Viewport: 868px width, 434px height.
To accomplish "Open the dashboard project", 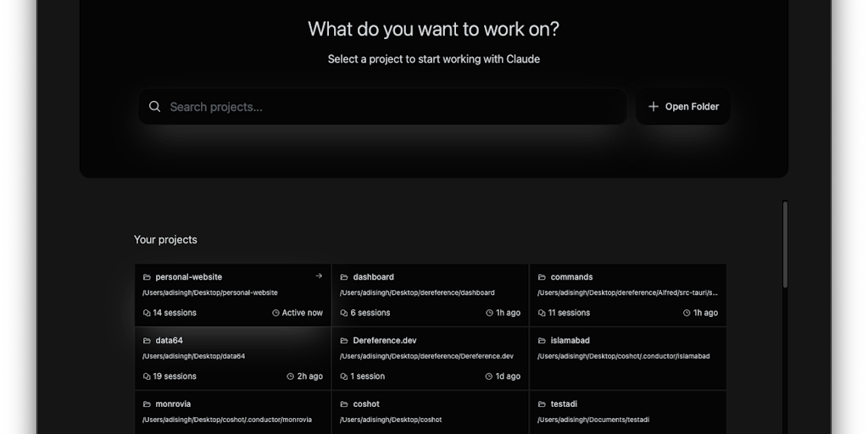I will click(x=430, y=294).
